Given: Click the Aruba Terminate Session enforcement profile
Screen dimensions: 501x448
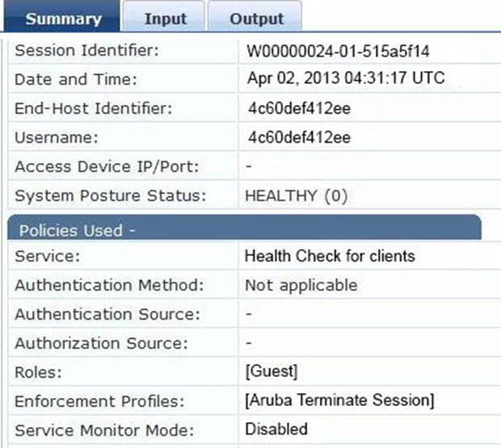Looking at the screenshot, I should pyautogui.click(x=339, y=400).
